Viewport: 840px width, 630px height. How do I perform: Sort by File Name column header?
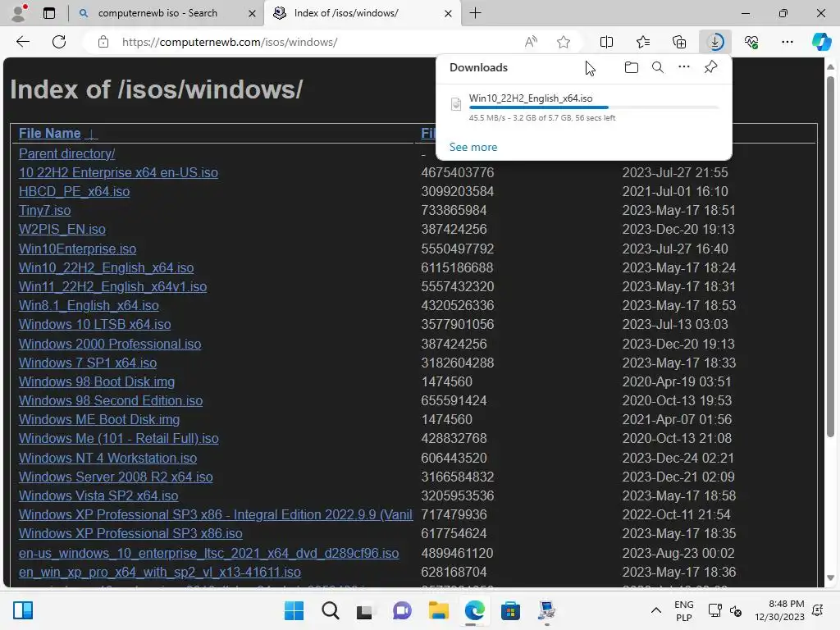pyautogui.click(x=49, y=134)
